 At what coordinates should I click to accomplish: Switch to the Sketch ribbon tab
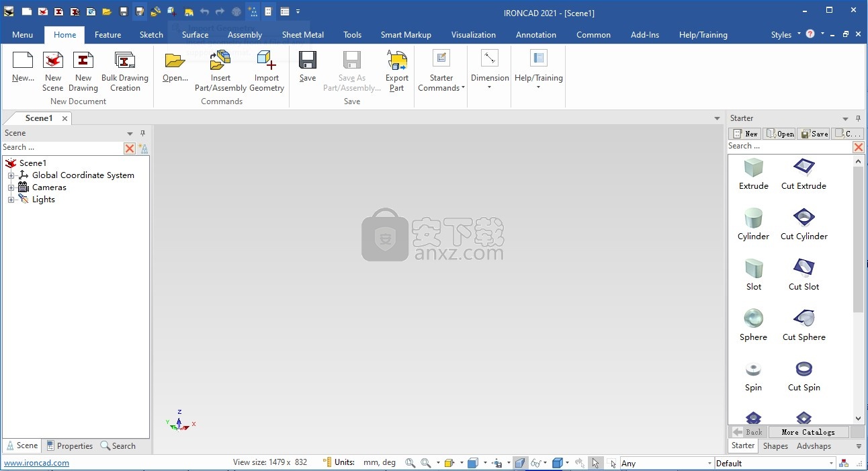(151, 35)
